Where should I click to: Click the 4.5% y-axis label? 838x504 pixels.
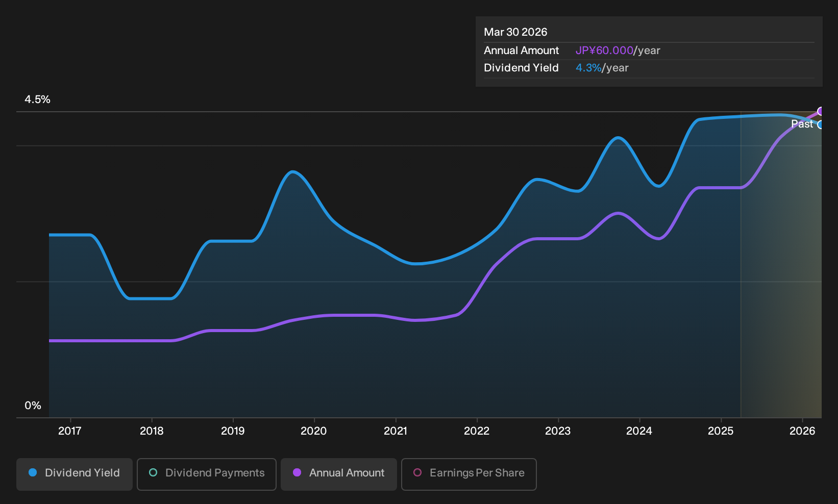(x=38, y=99)
